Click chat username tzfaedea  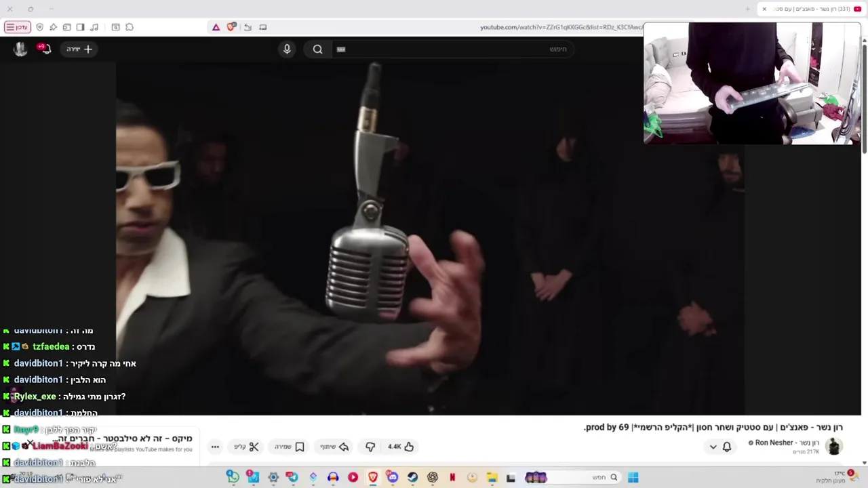51,346
